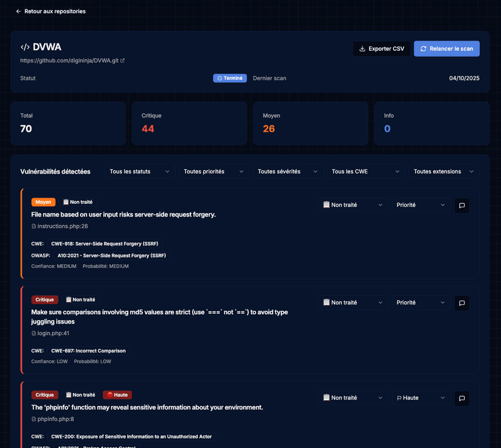501x448 pixels.
Task: Open the external GitHub link icon
Action: click(123, 60)
